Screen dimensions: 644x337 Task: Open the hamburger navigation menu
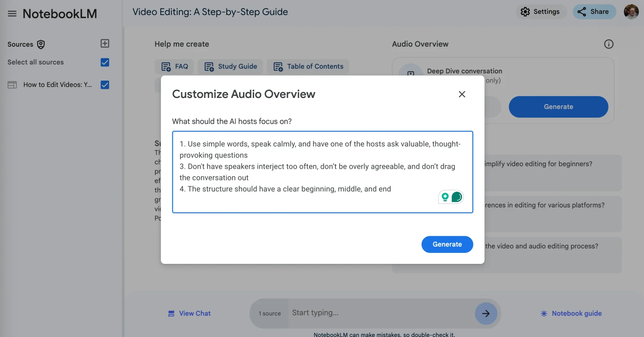point(12,14)
